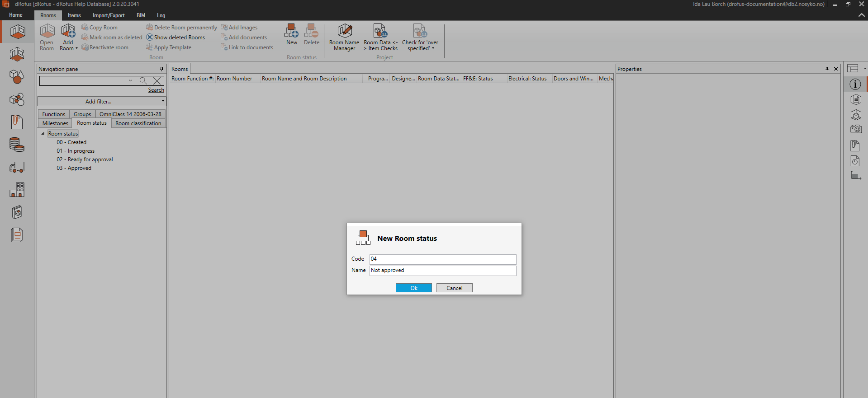This screenshot has width=868, height=398.
Task: Open the panel layout dropdown arrow
Action: [864, 69]
